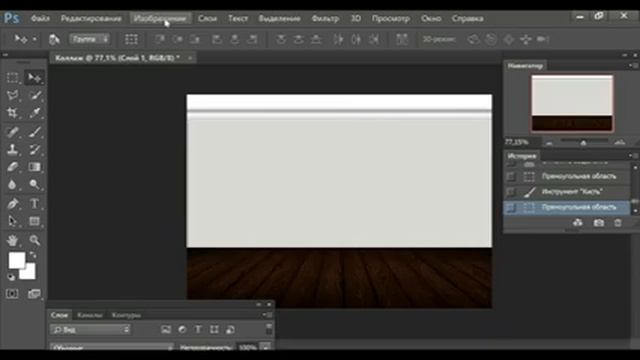This screenshot has height=360, width=640.
Task: Open the Изображение menu
Action: (160, 18)
